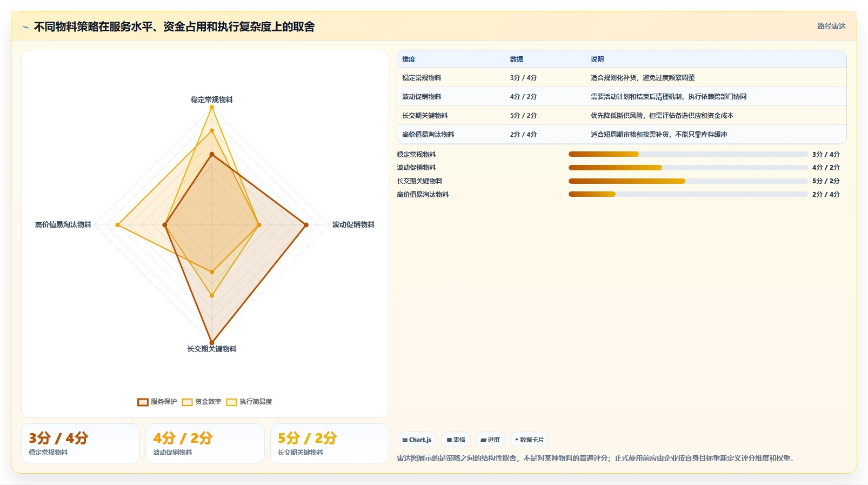Click the 3分 / 4分 data card
Screen dimensions: 868x485
pyautogui.click(x=81, y=443)
